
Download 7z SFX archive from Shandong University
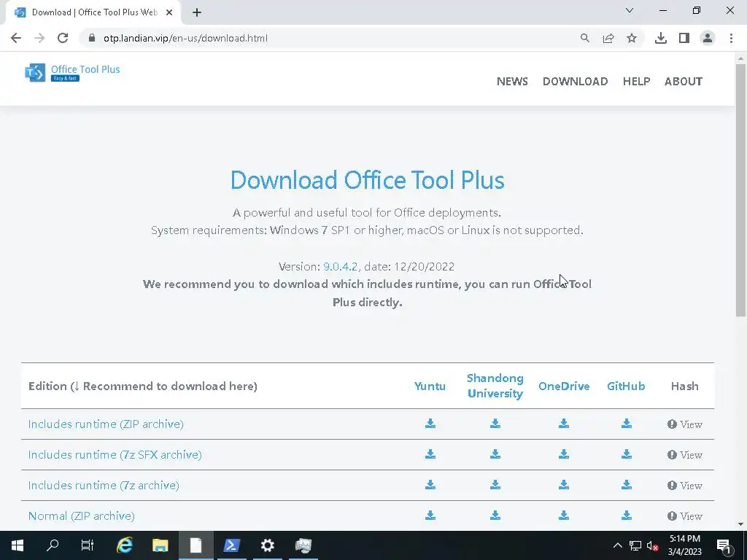tap(495, 454)
